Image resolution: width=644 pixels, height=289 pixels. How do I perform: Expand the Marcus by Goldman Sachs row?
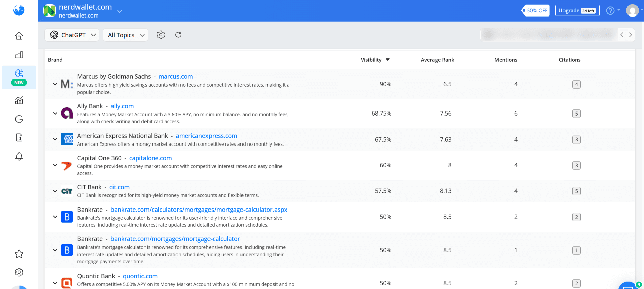[x=55, y=84]
